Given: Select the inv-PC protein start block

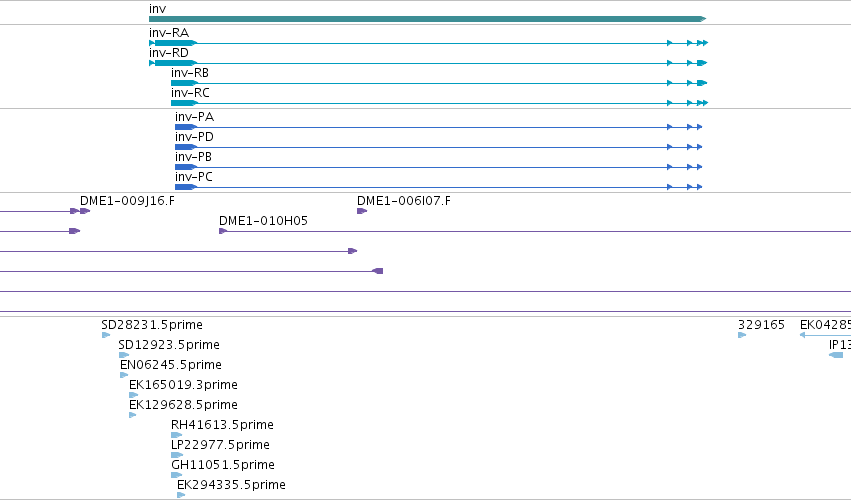Looking at the screenshot, I should 186,187.
